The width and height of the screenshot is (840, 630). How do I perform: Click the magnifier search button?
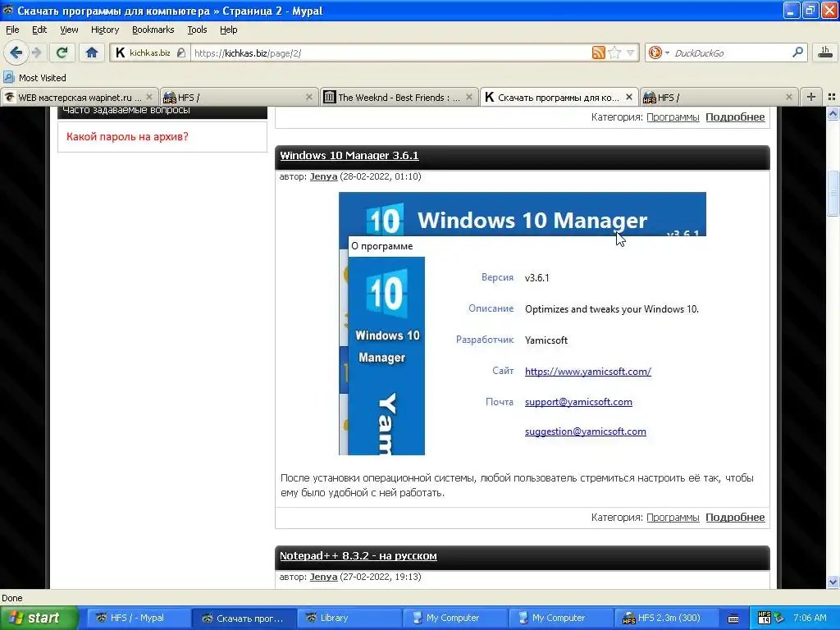797,52
